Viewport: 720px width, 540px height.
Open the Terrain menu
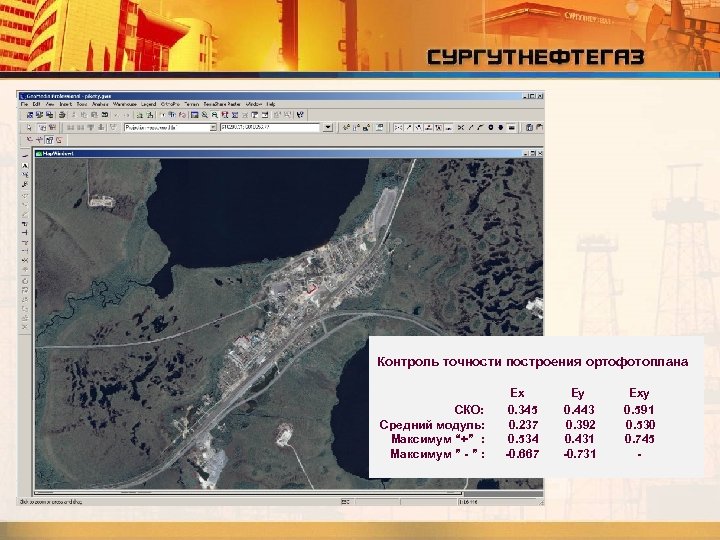(191, 104)
